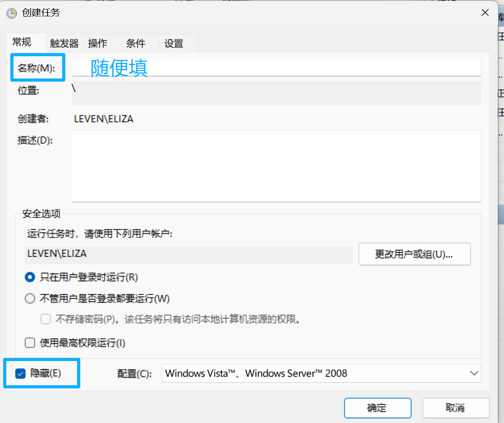The height and width of the screenshot is (423, 504).
Task: Select the 条件 tab
Action: click(x=136, y=43)
